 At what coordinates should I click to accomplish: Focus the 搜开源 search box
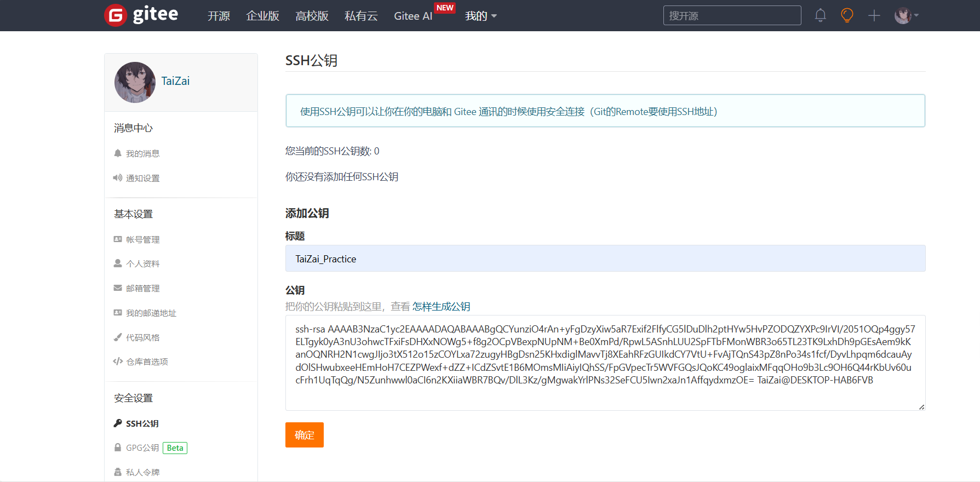pos(732,15)
